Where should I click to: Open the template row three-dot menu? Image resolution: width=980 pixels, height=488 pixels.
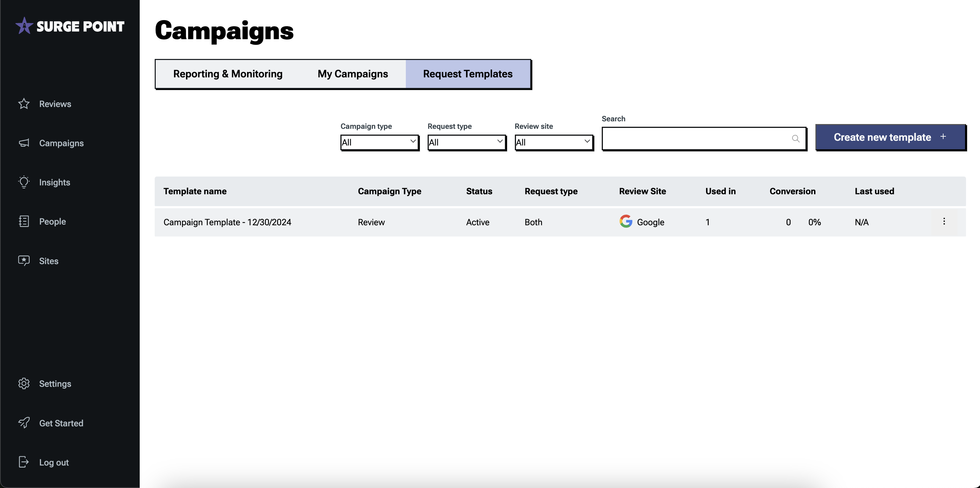944,222
